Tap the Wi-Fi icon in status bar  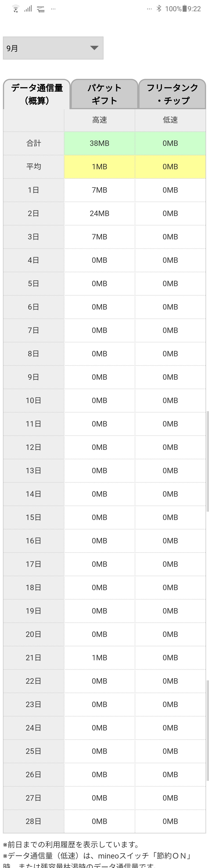point(15,9)
